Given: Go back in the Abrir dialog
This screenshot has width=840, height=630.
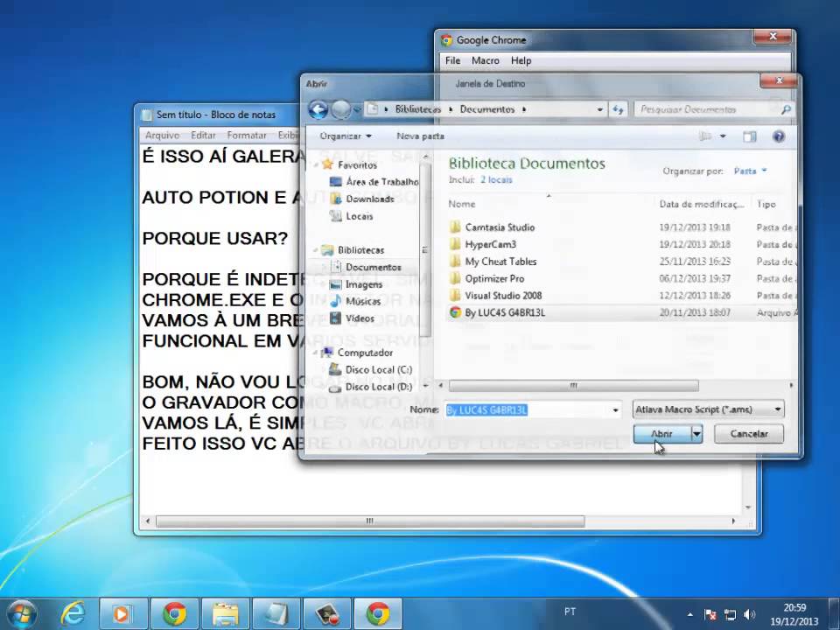Looking at the screenshot, I should click(x=318, y=110).
